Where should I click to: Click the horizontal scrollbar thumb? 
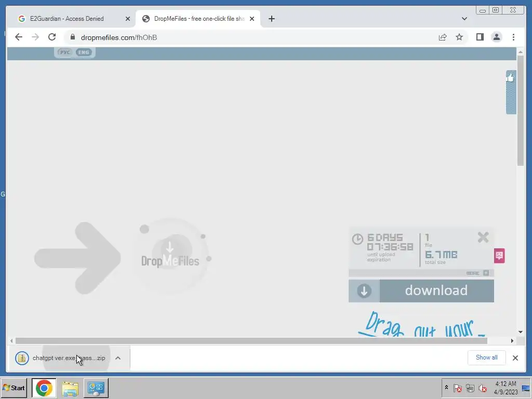[251, 341]
